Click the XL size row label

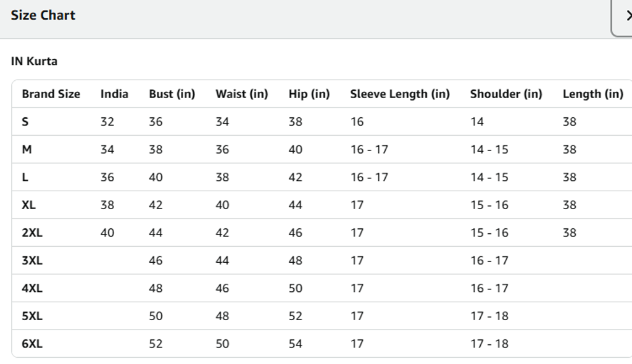28,205
